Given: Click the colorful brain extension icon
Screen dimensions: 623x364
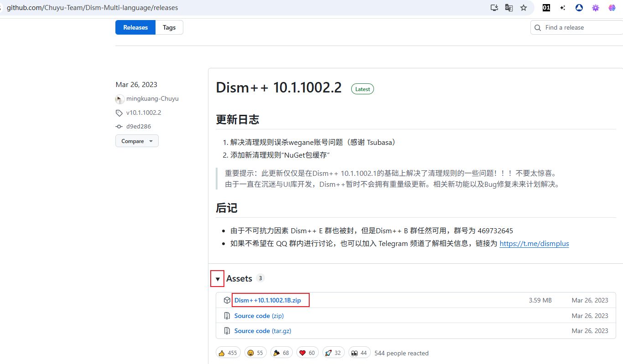Looking at the screenshot, I should [612, 8].
